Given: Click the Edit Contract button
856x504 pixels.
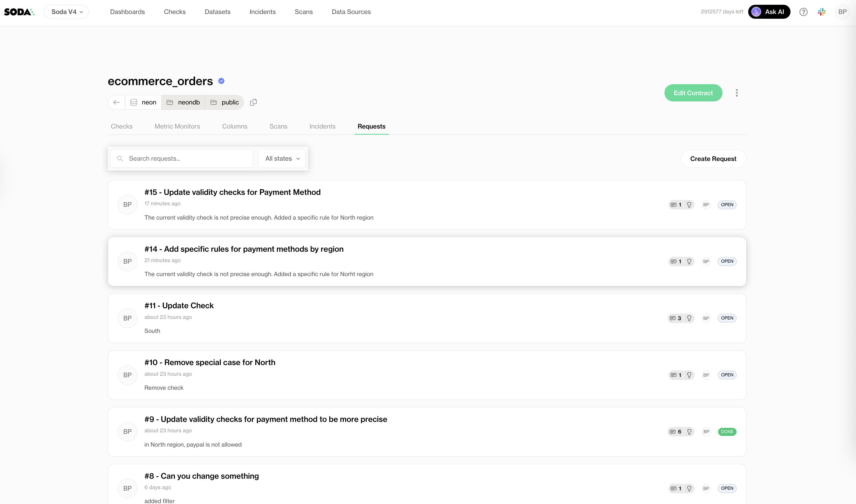Looking at the screenshot, I should click(693, 93).
